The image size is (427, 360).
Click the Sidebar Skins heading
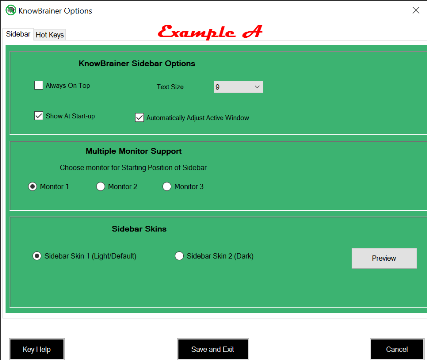pos(139,229)
